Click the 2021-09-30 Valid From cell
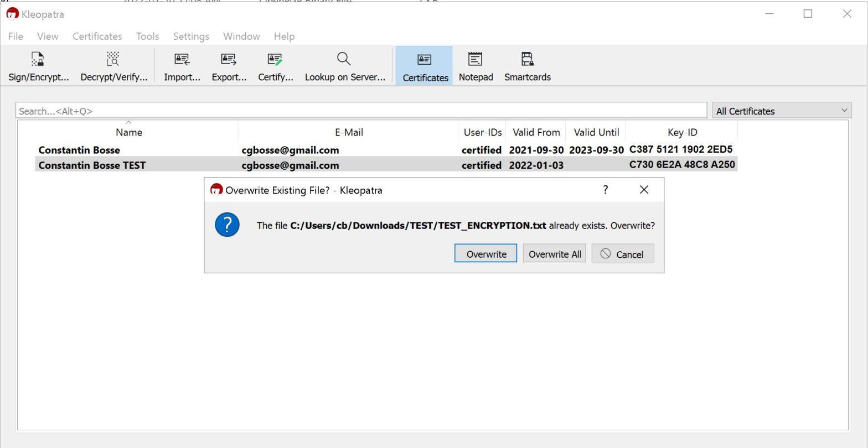The height and width of the screenshot is (448, 868). pos(536,150)
